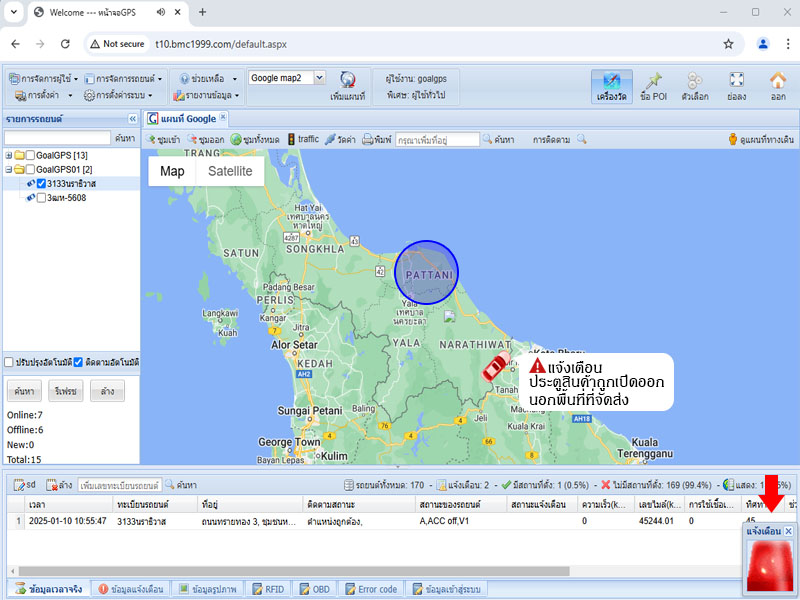Open the รายงานข้อมูล reports dropdown
Screen dimensions: 800x600
(x=206, y=95)
